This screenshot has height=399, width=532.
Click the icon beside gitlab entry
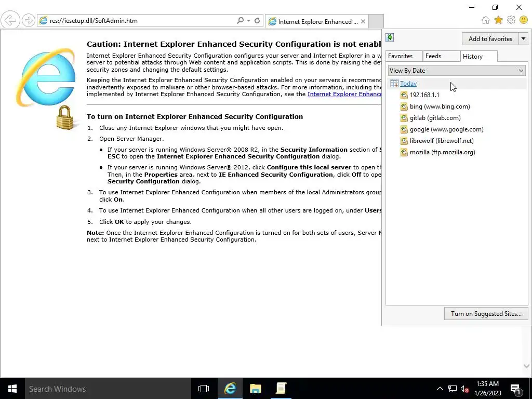tap(404, 118)
